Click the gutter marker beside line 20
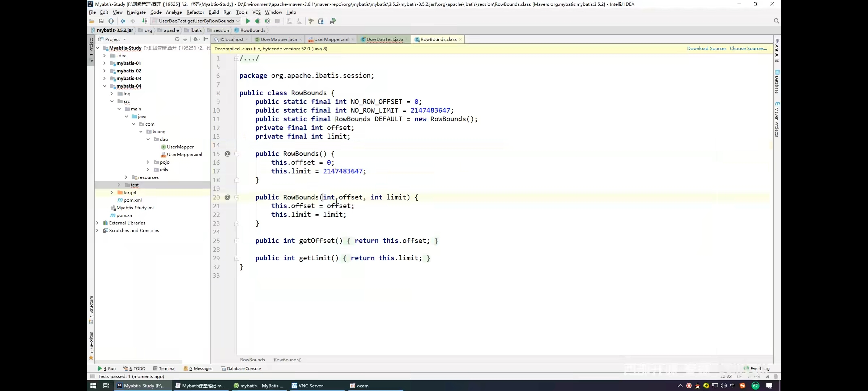The image size is (868, 391). coord(227,197)
